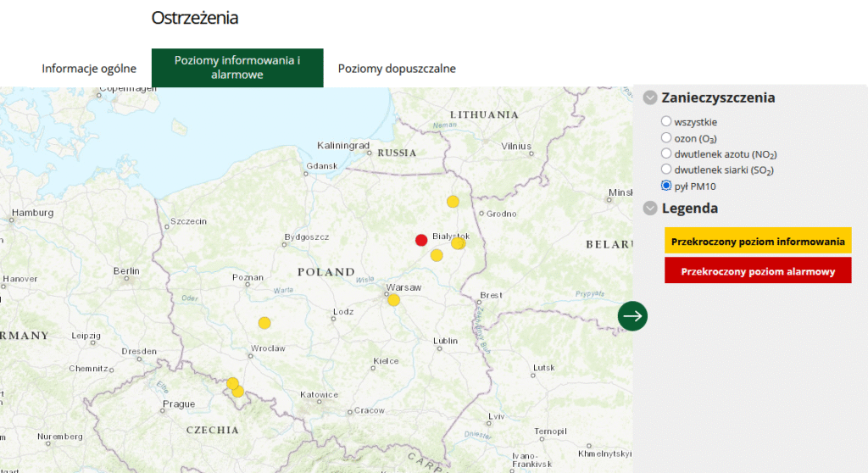Click the Prague city label
The height and width of the screenshot is (473, 868).
click(x=179, y=403)
